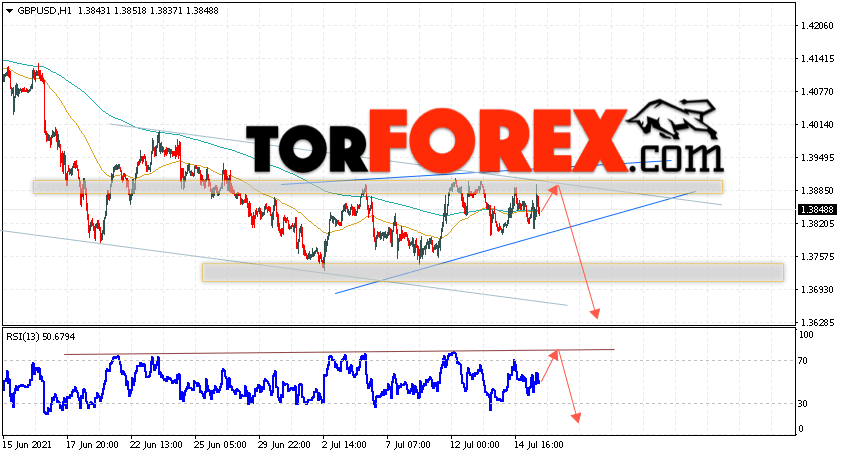
Task: Click the 25 Jun 05:00 time label
Action: [220, 445]
